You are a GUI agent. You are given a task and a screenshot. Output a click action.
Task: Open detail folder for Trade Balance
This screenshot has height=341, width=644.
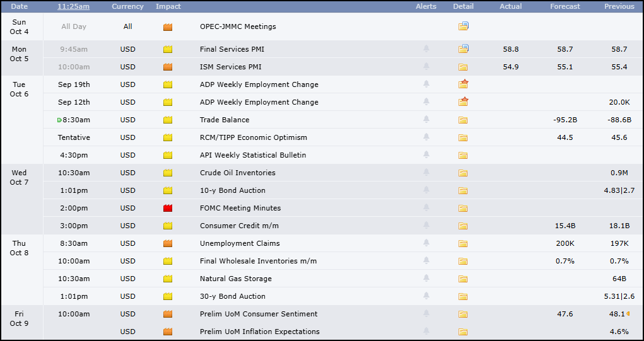(x=463, y=120)
